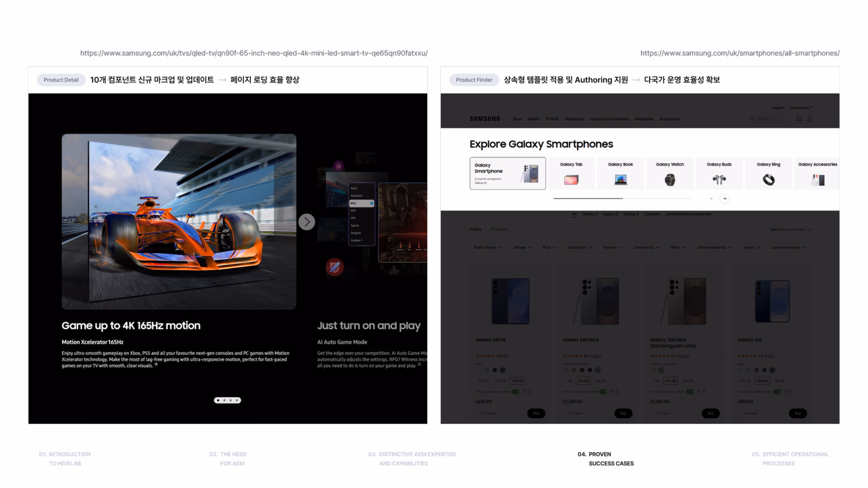This screenshot has height=488, width=868.
Task: Select the Galaxy Ring category card
Action: tap(768, 173)
